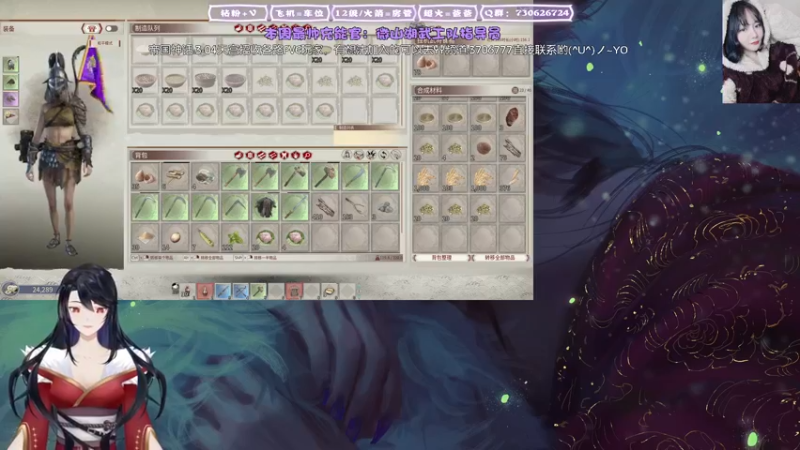The width and height of the screenshot is (800, 450).
Task: Select the sand powder pile in backpack
Action: pos(144,237)
